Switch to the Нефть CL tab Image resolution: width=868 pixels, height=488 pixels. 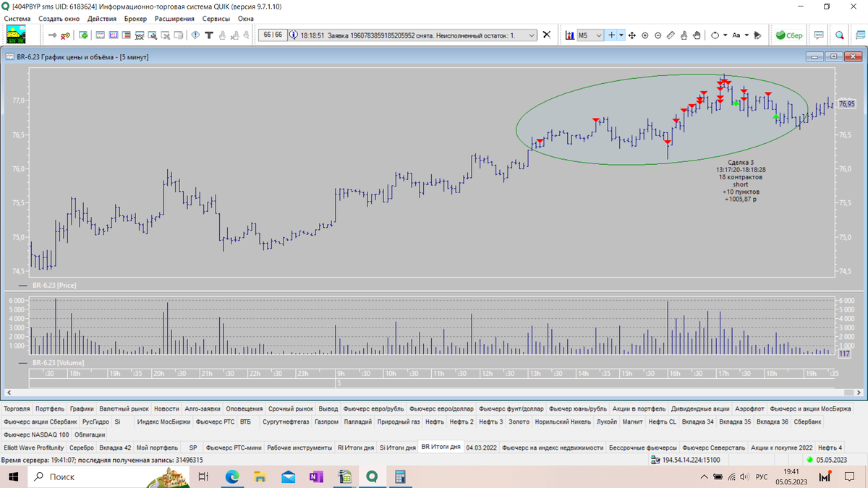(662, 421)
